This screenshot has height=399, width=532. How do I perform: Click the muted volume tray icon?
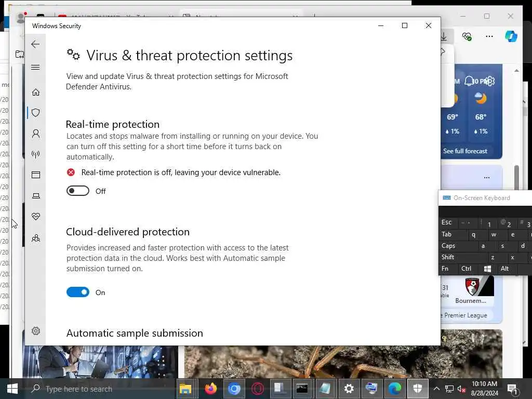(461, 389)
